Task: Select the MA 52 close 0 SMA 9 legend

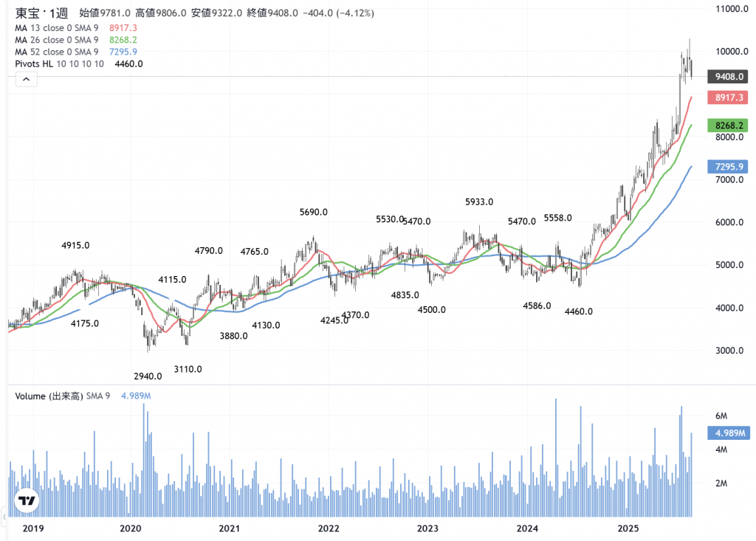Action: pos(56,52)
